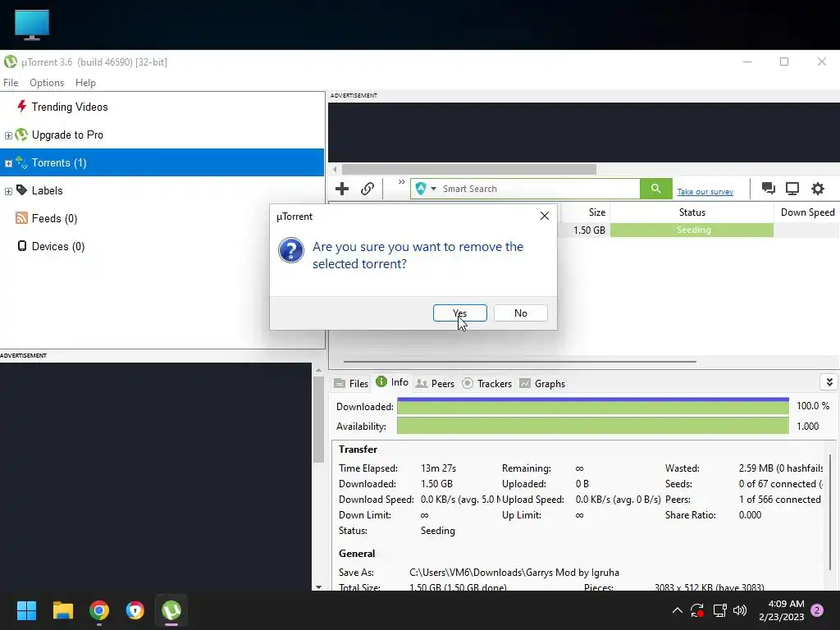Image resolution: width=840 pixels, height=630 pixels.
Task: Click the torrent list horizontal scrollbar
Action: tap(519, 362)
